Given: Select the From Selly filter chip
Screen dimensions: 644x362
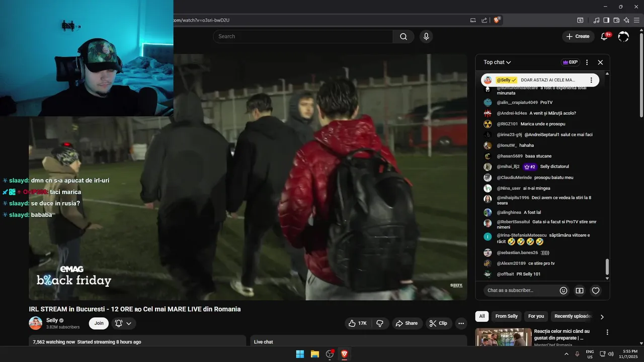Looking at the screenshot, I should 506,316.
